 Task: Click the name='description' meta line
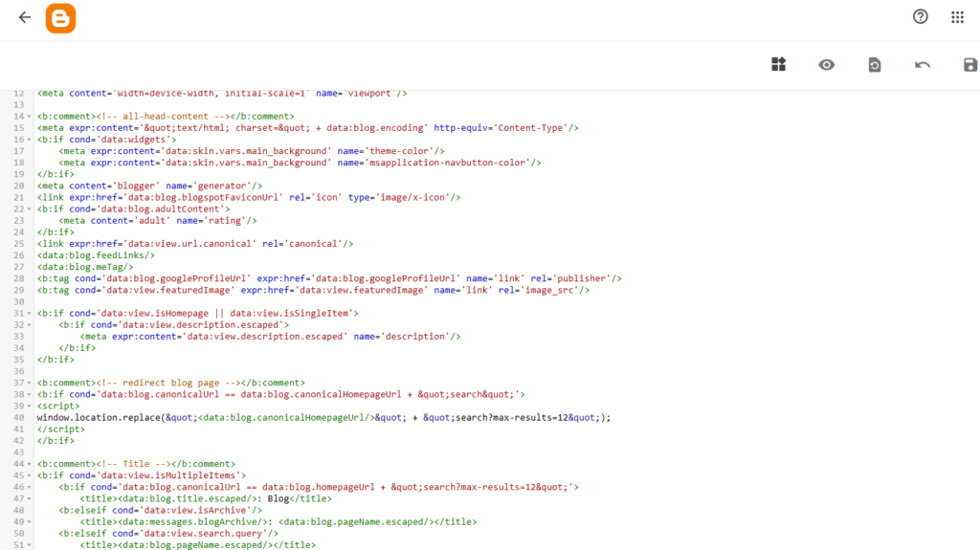click(x=270, y=337)
